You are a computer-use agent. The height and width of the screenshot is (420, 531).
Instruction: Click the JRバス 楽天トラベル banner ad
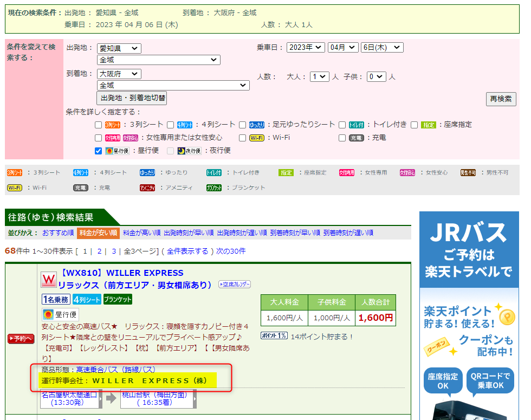point(469,315)
